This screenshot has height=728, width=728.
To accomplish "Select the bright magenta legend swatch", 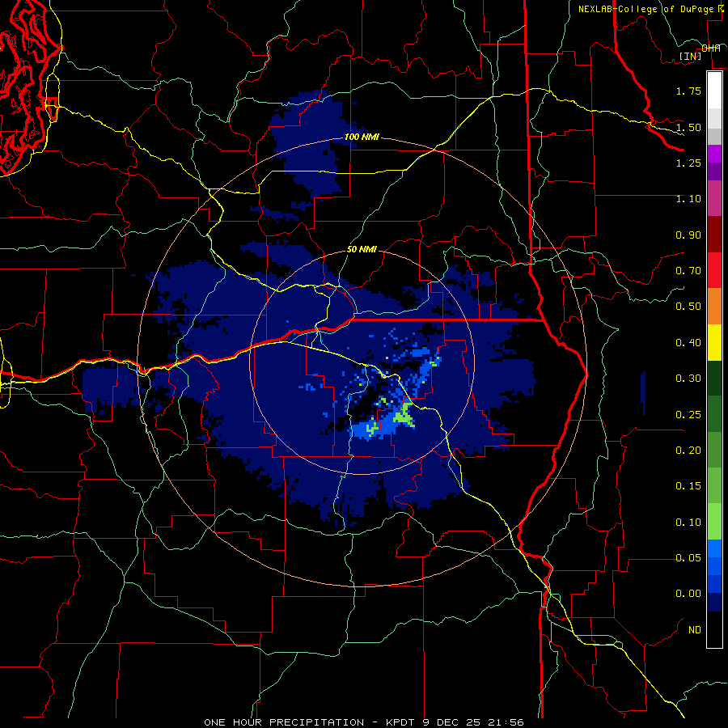I will [714, 154].
